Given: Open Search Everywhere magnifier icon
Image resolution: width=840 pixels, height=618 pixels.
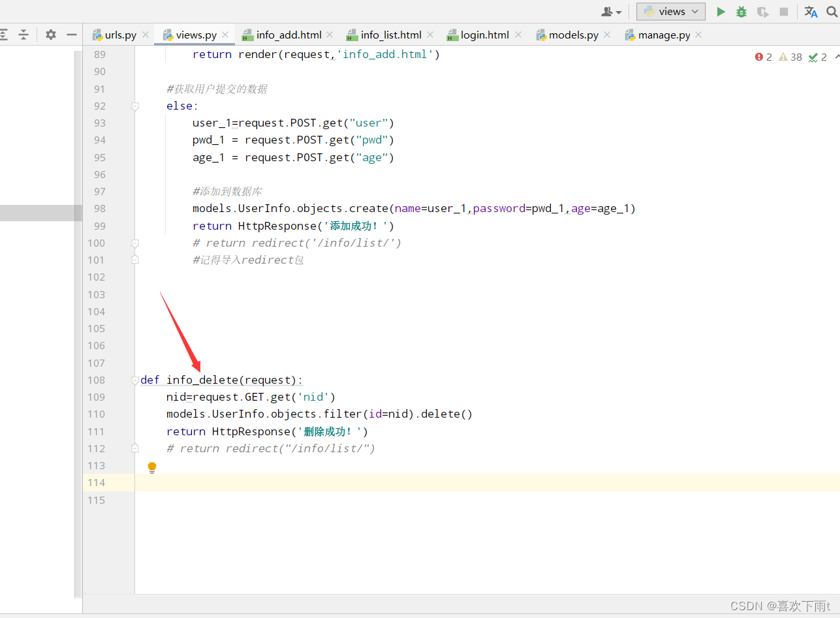Looking at the screenshot, I should pyautogui.click(x=832, y=12).
